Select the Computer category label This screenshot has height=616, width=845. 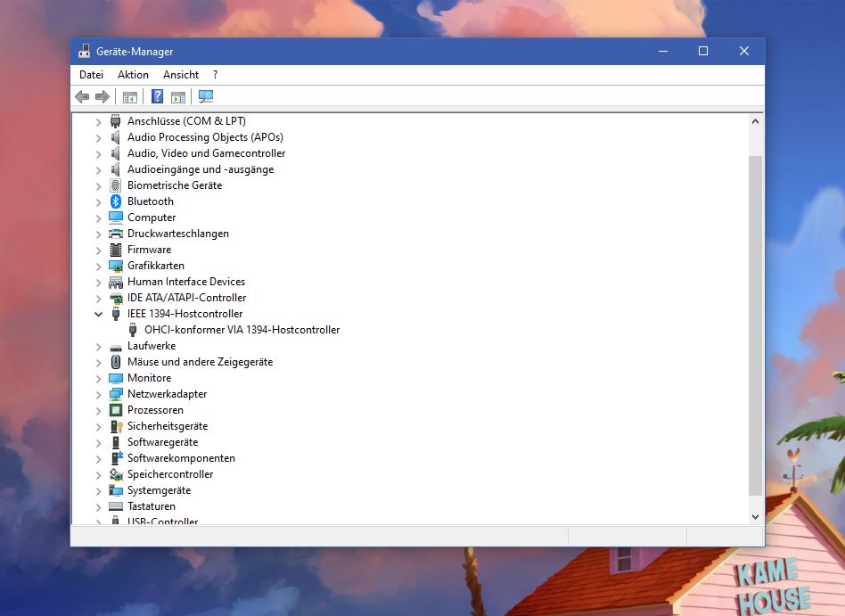[152, 218]
